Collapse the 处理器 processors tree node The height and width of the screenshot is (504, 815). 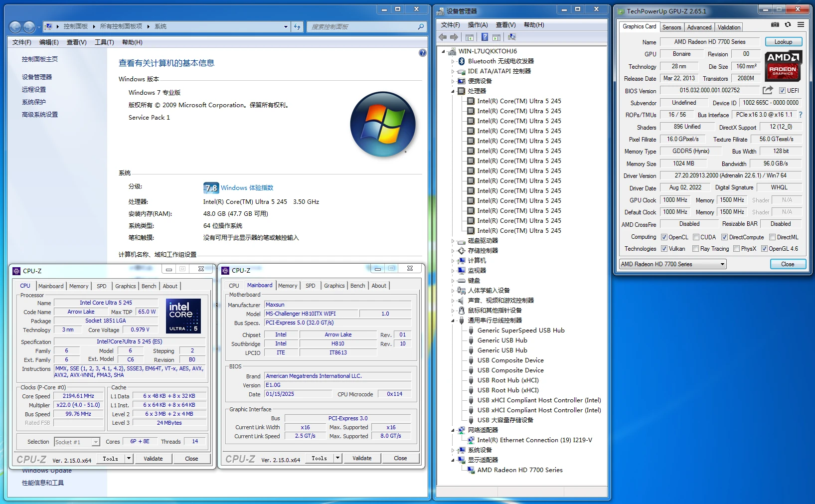[x=453, y=91]
